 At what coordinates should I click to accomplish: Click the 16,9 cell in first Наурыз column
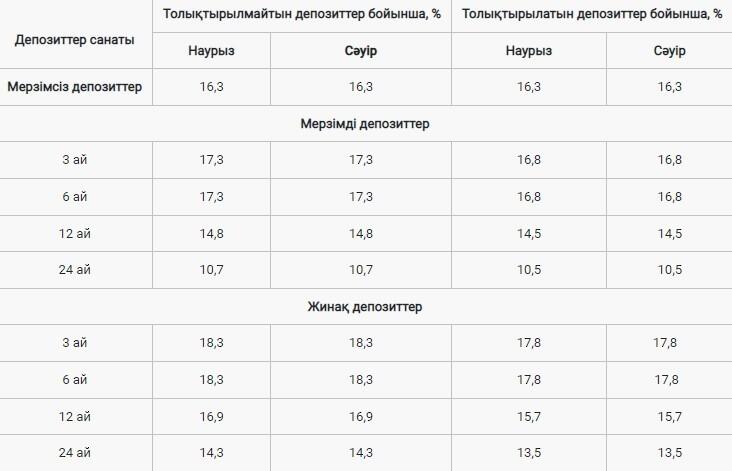coord(212,416)
